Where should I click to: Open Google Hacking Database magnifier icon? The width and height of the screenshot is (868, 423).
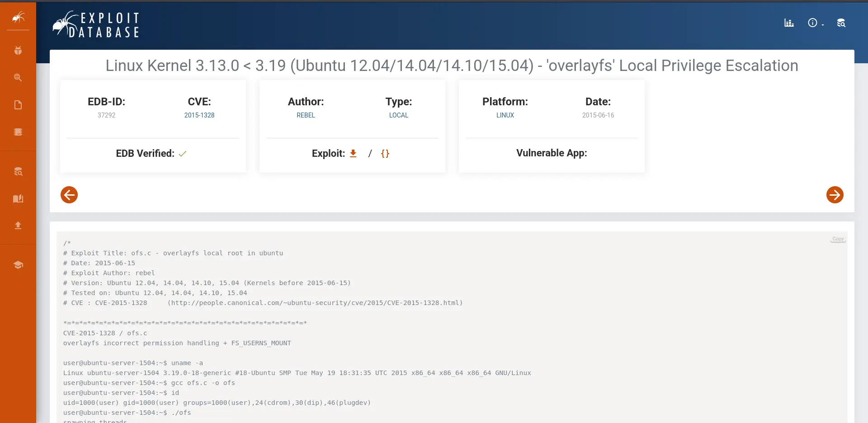(18, 77)
